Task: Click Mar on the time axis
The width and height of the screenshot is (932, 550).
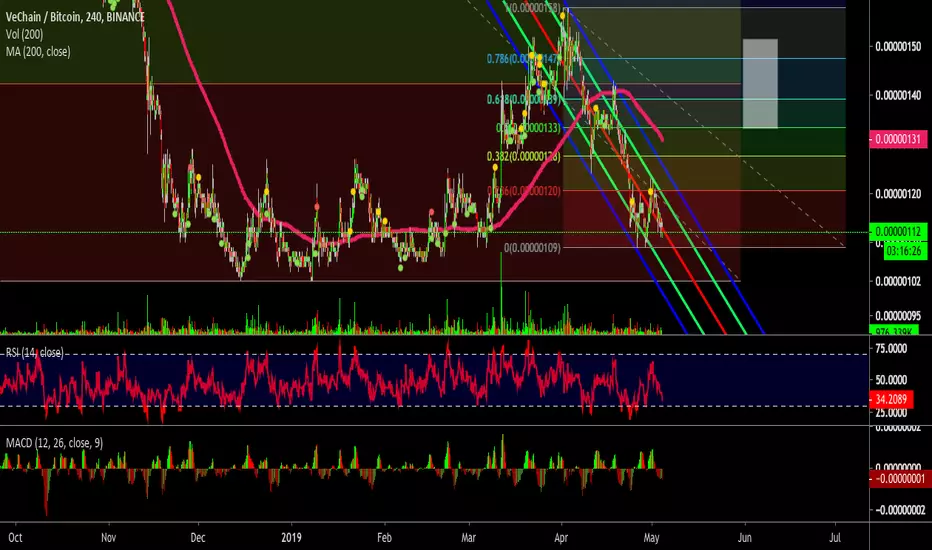Action: click(x=468, y=538)
